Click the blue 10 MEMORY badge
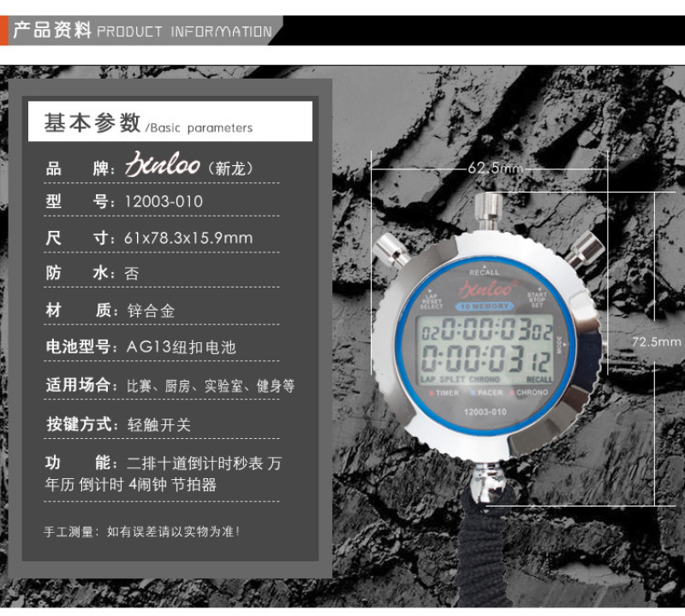Screen dimensions: 685x616 coord(485,305)
